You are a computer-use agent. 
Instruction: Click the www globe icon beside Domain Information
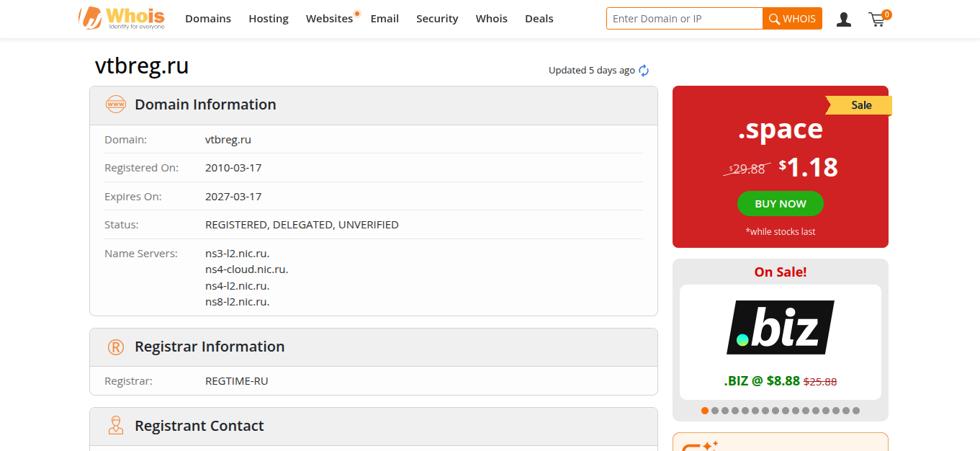(x=115, y=104)
